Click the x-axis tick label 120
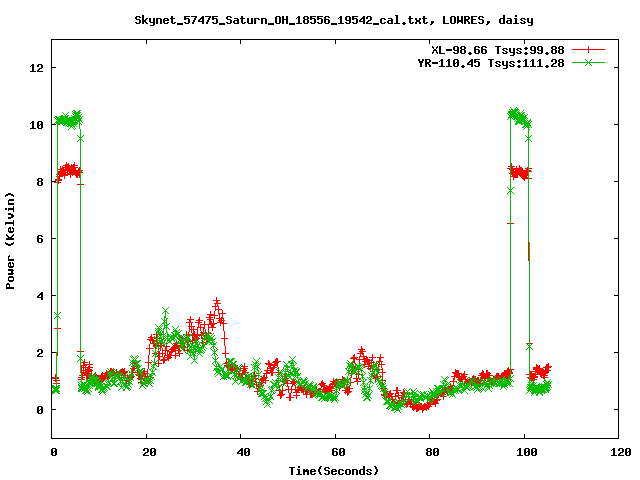The height and width of the screenshot is (480, 640). point(621,452)
